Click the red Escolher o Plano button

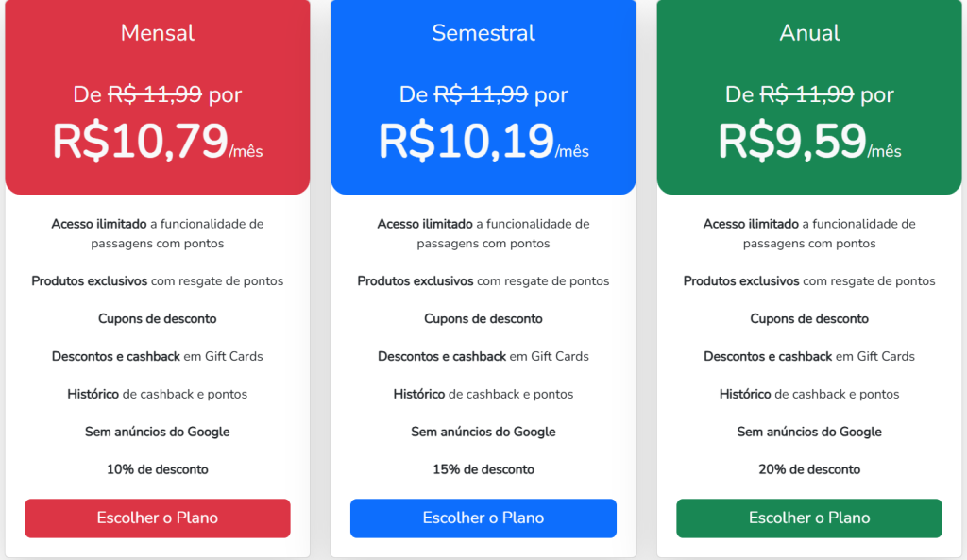(x=157, y=518)
